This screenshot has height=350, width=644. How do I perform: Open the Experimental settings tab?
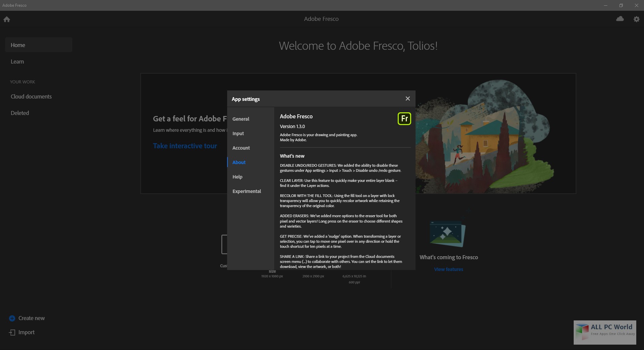251,191
